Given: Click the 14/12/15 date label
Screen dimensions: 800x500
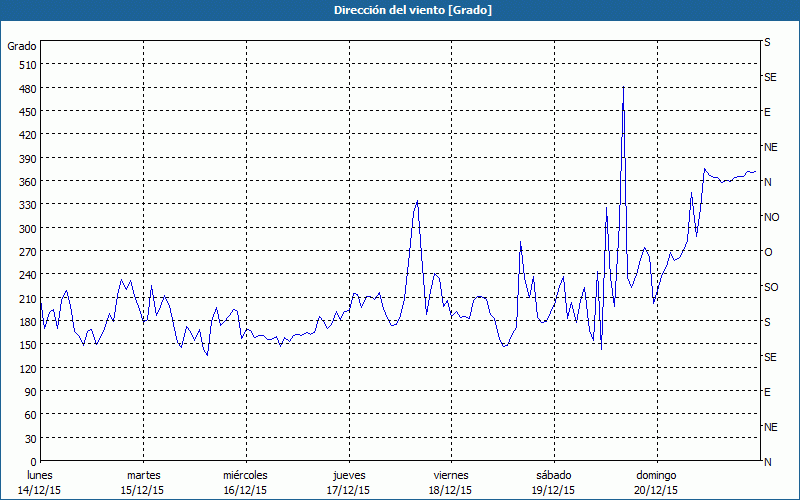Looking at the screenshot, I should click(40, 490).
